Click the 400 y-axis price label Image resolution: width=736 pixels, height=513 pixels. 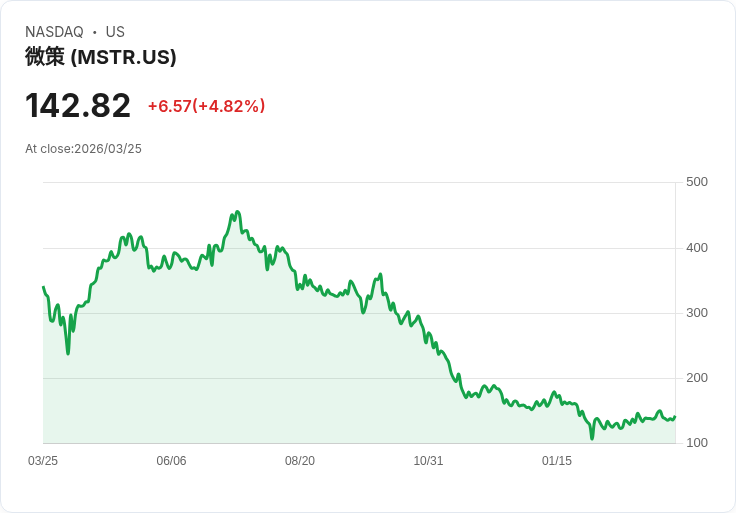coord(697,248)
